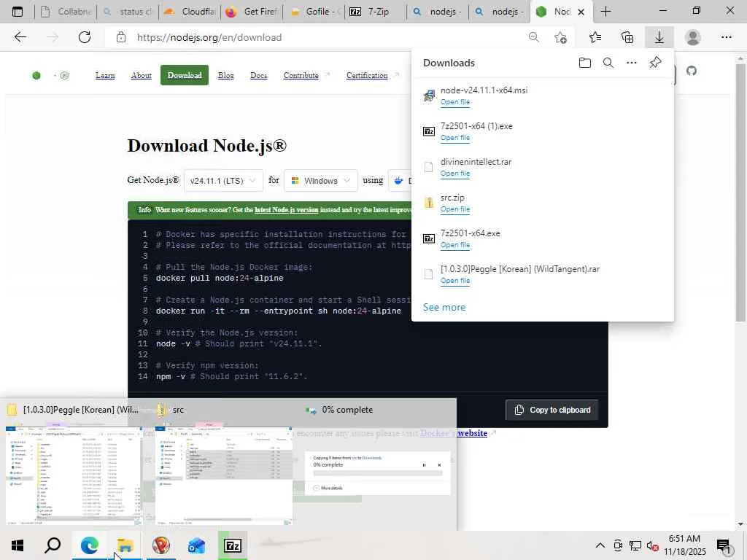Click the latest Node.js version link
The image size is (747, 560).
pos(286,209)
